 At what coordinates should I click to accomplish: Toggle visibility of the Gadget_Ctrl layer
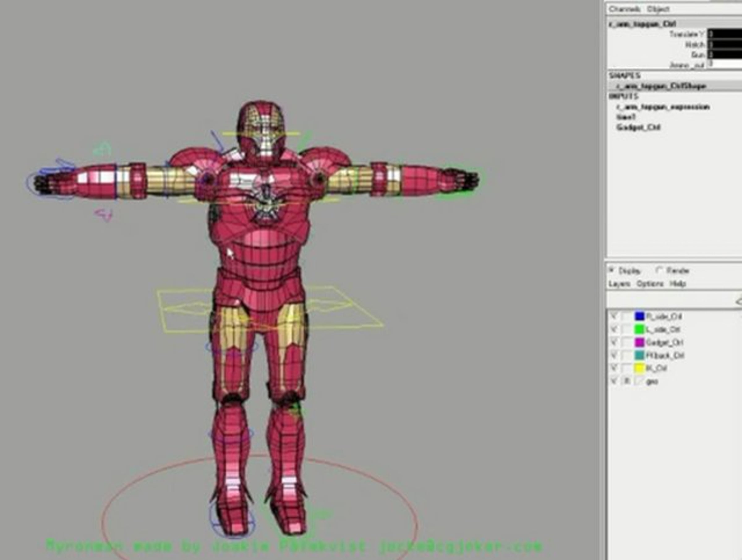[x=614, y=342]
